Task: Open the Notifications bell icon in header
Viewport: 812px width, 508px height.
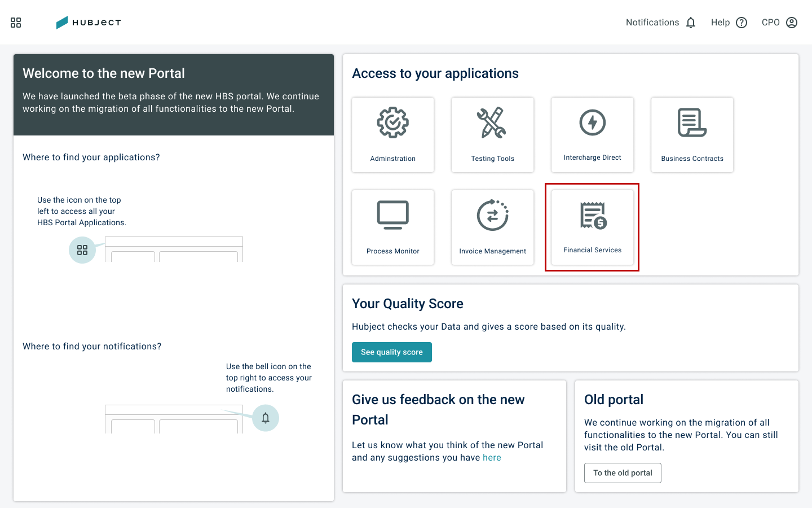Action: 691,23
